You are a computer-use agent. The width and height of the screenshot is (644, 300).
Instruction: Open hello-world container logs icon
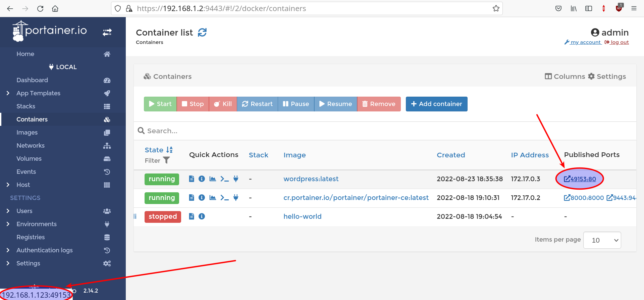(192, 216)
